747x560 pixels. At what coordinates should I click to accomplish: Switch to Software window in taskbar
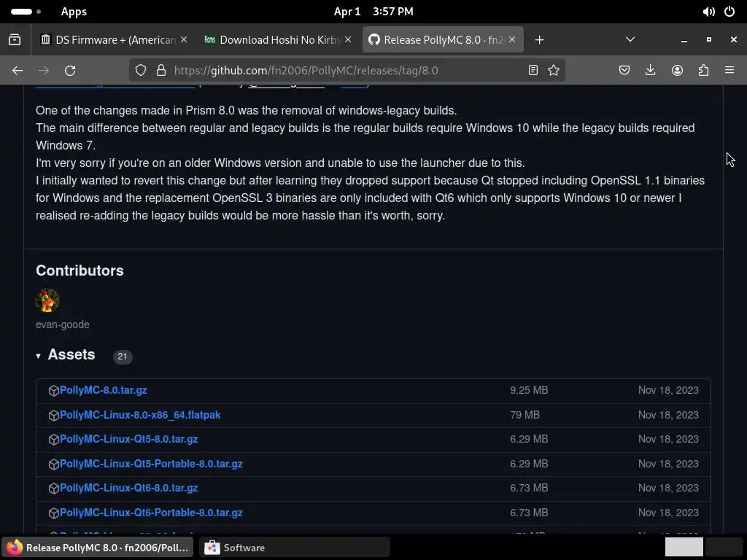[295, 548]
